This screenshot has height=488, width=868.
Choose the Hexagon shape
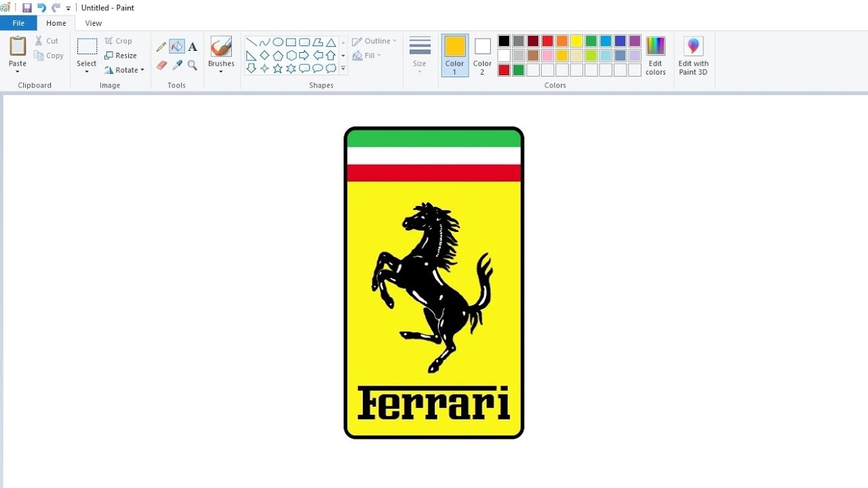291,56
